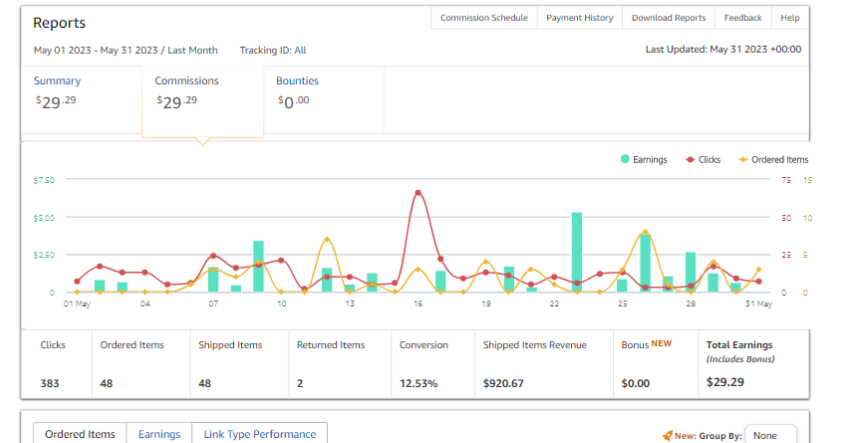Screen dimensions: 858x443
Task: Switch to the Link Type Performance tab
Action: point(260,434)
